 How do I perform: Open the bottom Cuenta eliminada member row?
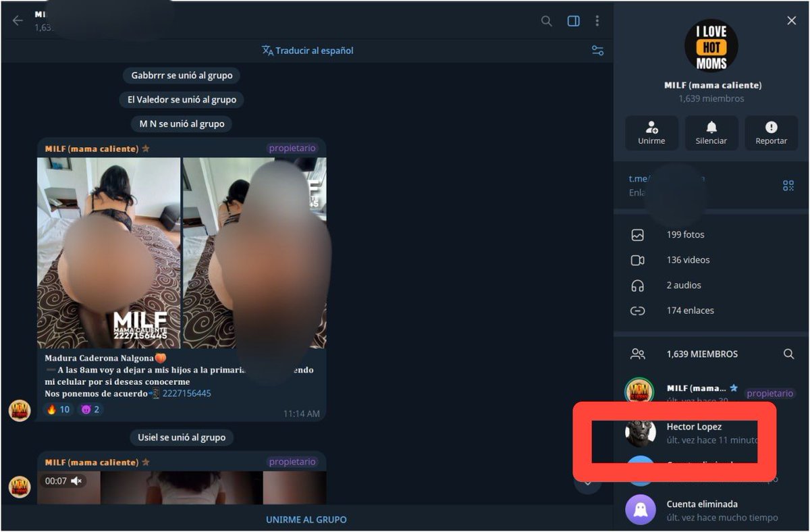click(x=711, y=510)
